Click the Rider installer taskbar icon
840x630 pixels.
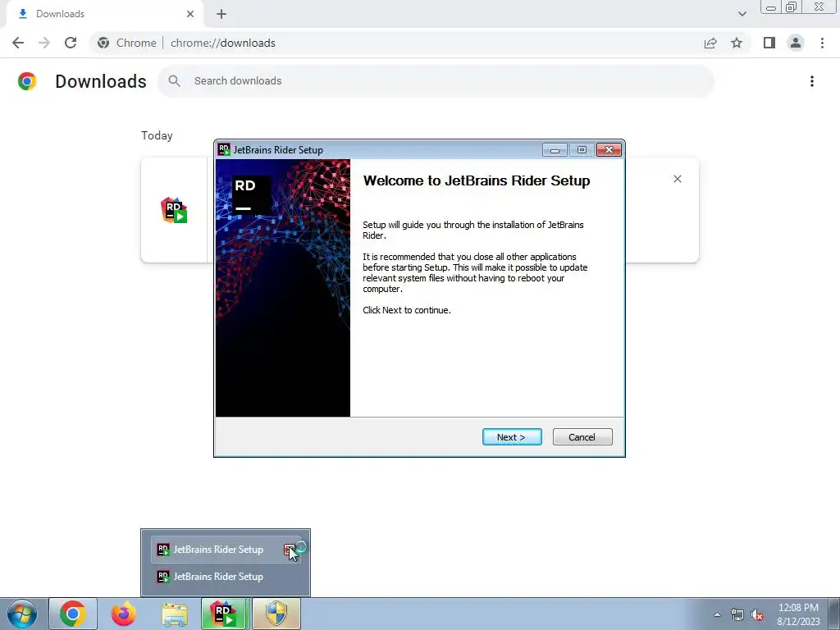pyautogui.click(x=223, y=614)
